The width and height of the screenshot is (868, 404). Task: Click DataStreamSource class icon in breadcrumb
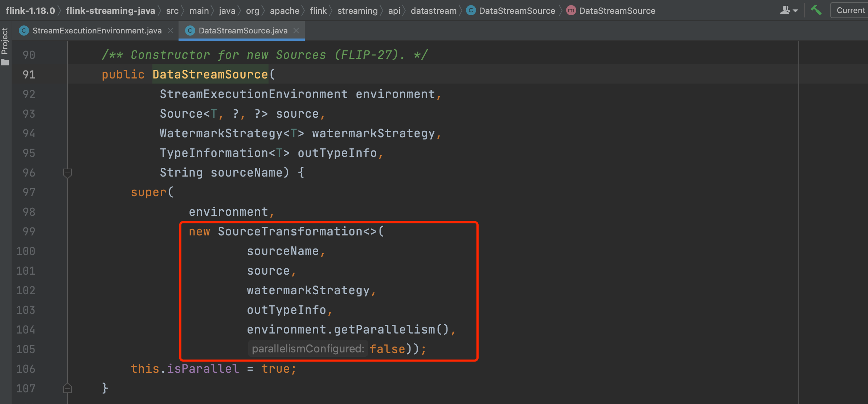click(x=471, y=11)
